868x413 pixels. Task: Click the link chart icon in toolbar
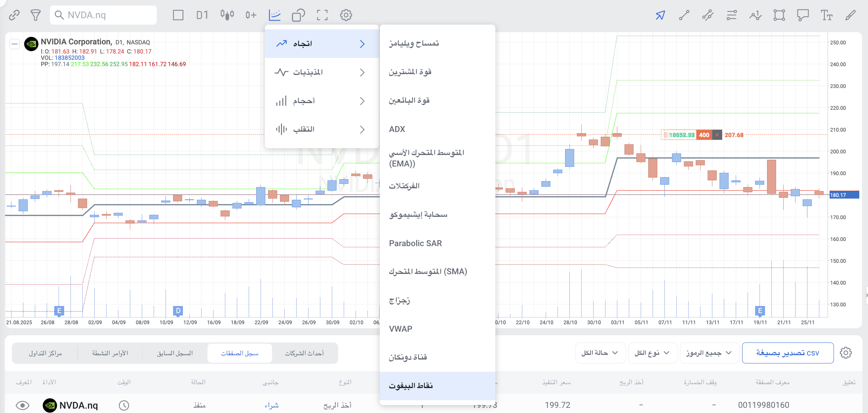[14, 15]
